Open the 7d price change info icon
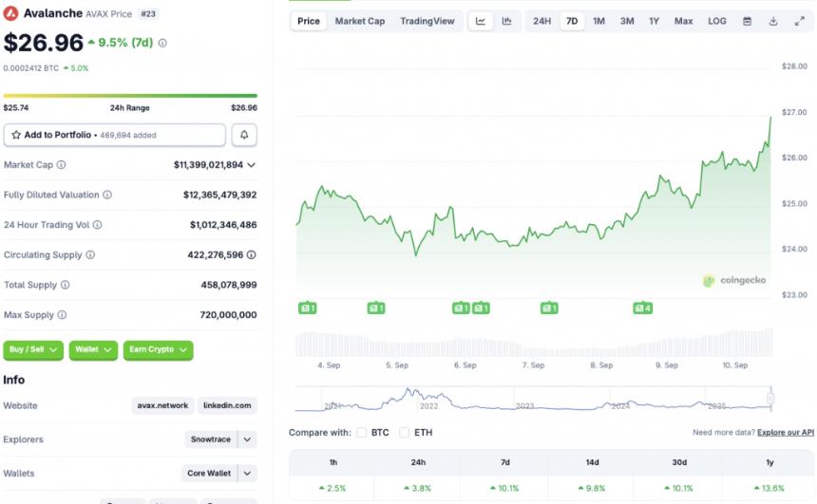The image size is (817, 504). pyautogui.click(x=162, y=43)
